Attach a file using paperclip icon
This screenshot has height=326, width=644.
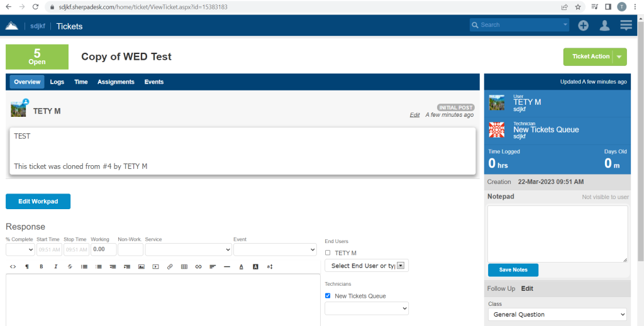pyautogui.click(x=170, y=266)
